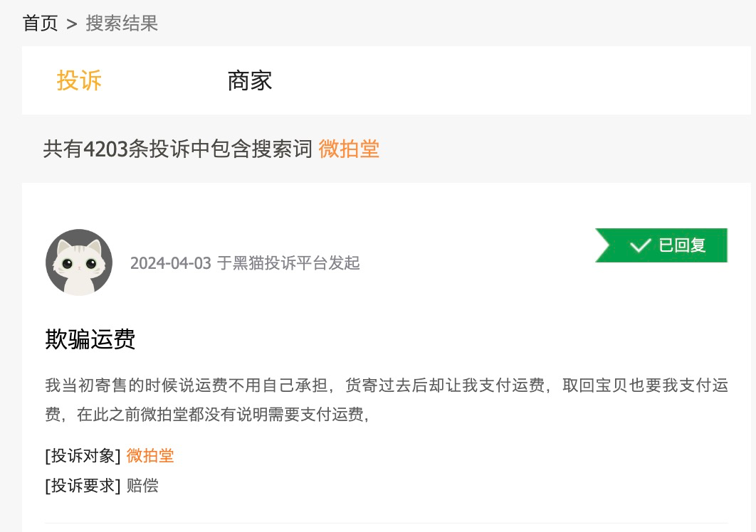Image resolution: width=756 pixels, height=532 pixels.
Task: Click the green checkmark on 已回复 badge
Action: [639, 245]
